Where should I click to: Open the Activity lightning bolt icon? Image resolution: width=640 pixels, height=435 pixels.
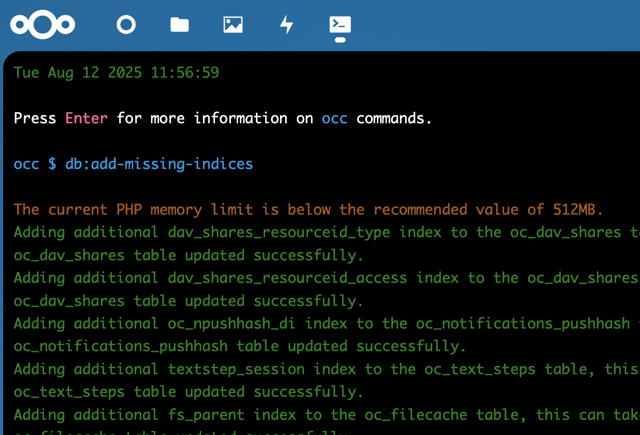pos(287,24)
